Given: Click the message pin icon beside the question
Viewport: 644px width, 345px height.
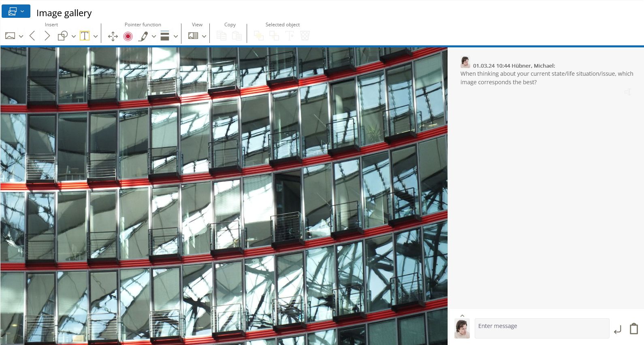Looking at the screenshot, I should pos(627,92).
